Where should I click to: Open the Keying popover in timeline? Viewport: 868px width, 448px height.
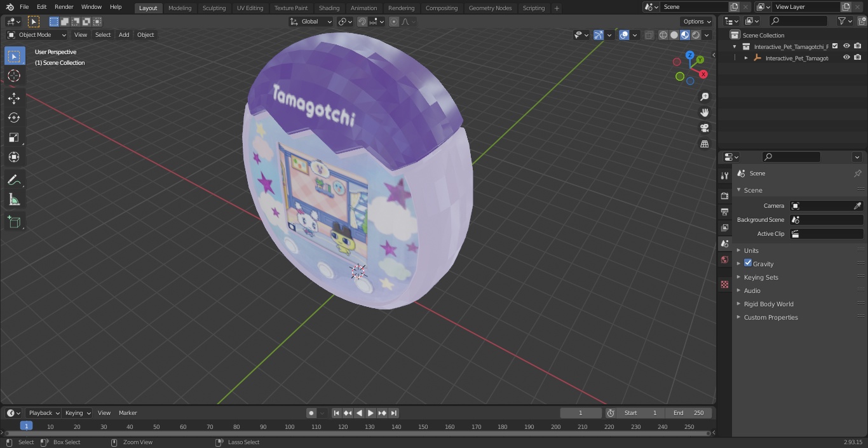78,413
